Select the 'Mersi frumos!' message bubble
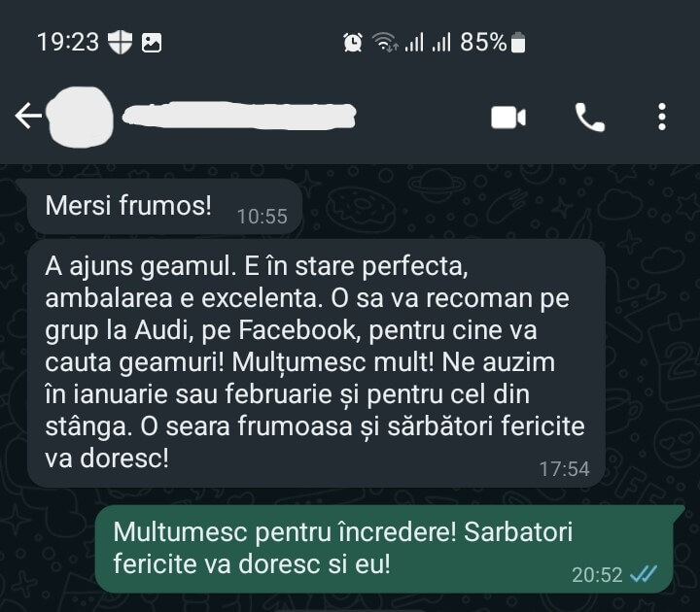Screen dimensions: 700x612 click(164, 207)
